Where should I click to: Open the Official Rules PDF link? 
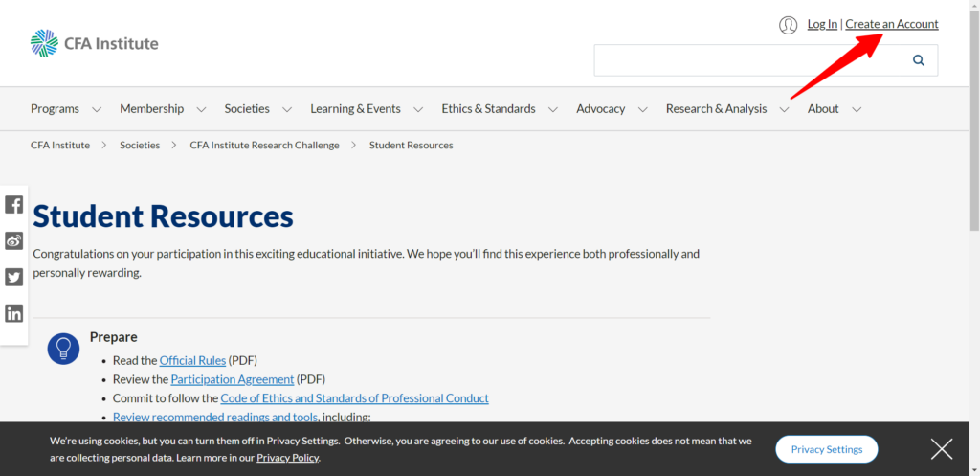192,360
